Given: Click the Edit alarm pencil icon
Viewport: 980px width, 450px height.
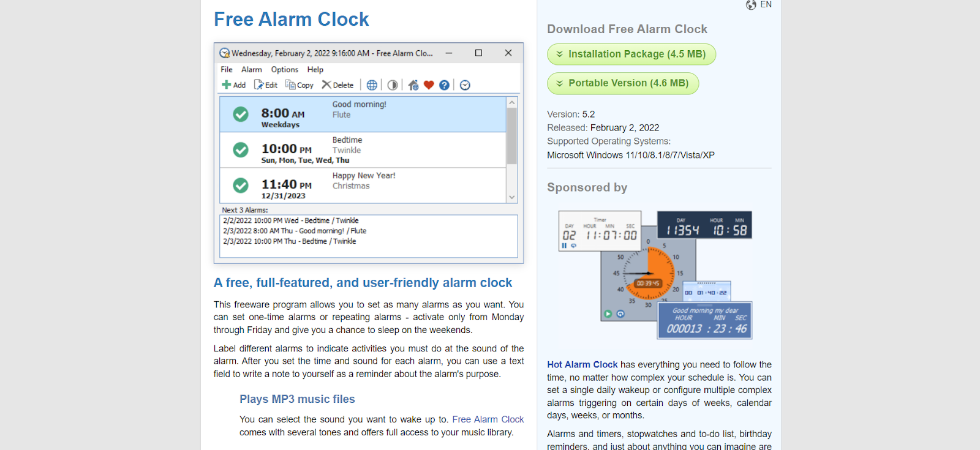Looking at the screenshot, I should 258,85.
